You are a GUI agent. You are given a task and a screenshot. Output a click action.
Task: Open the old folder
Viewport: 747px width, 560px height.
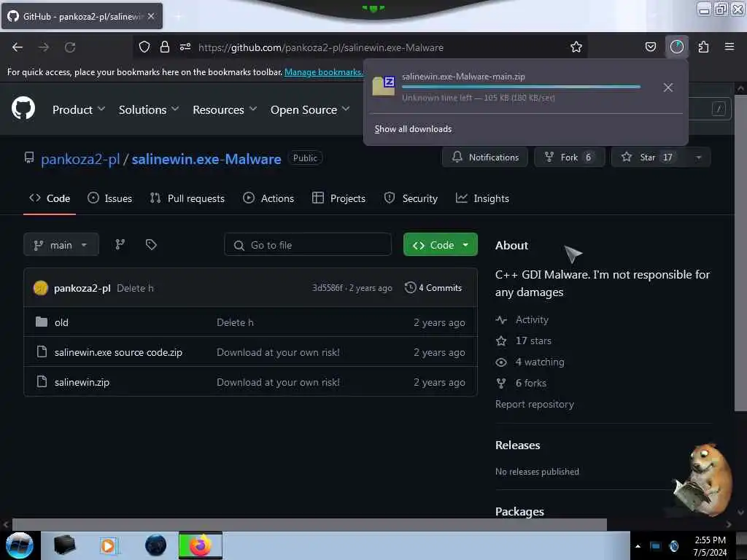pos(61,322)
